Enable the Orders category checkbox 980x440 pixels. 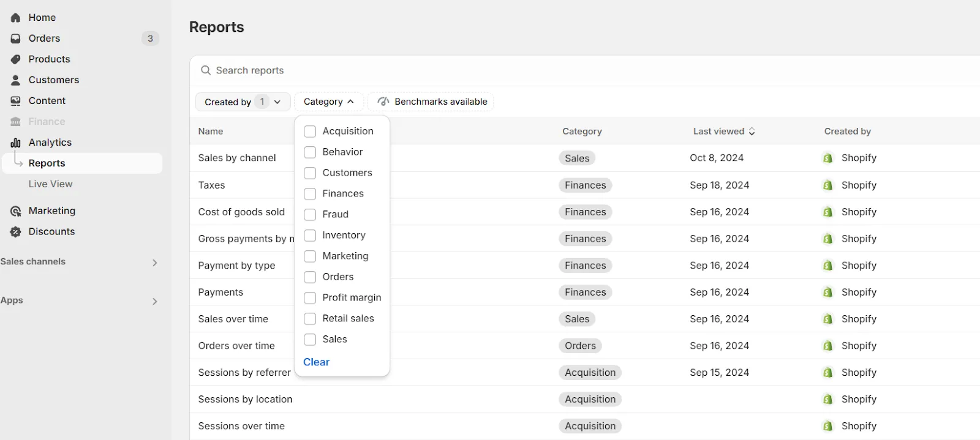[x=310, y=277]
